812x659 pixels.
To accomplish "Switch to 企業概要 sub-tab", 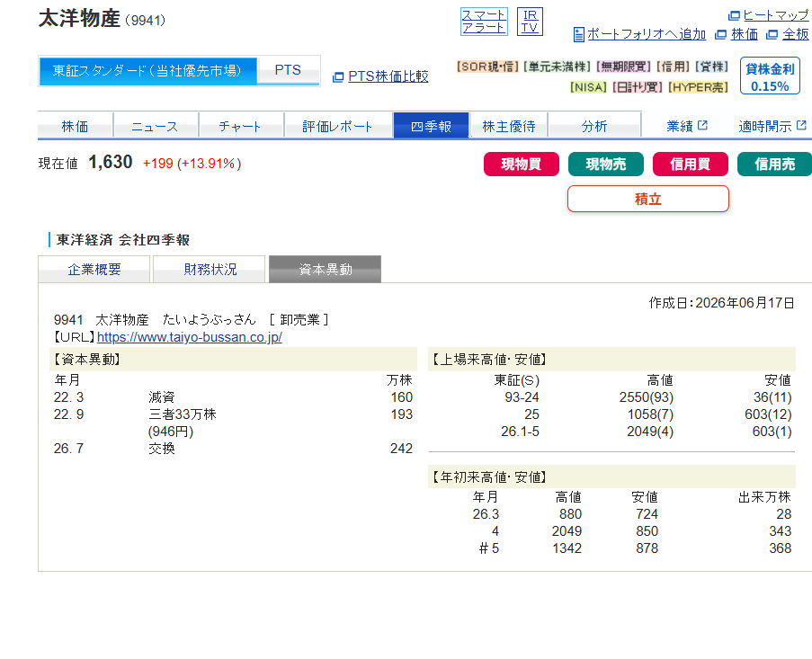I will click(94, 269).
